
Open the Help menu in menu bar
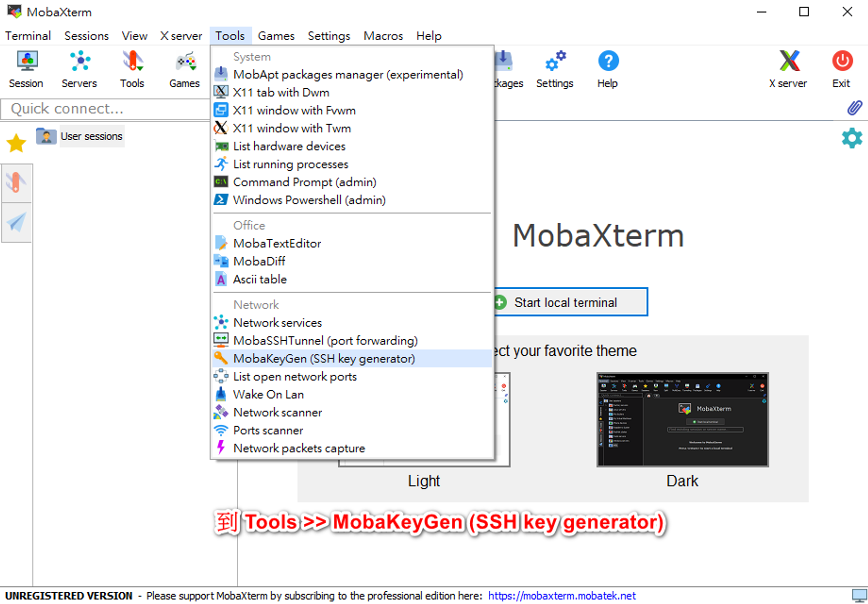(429, 36)
